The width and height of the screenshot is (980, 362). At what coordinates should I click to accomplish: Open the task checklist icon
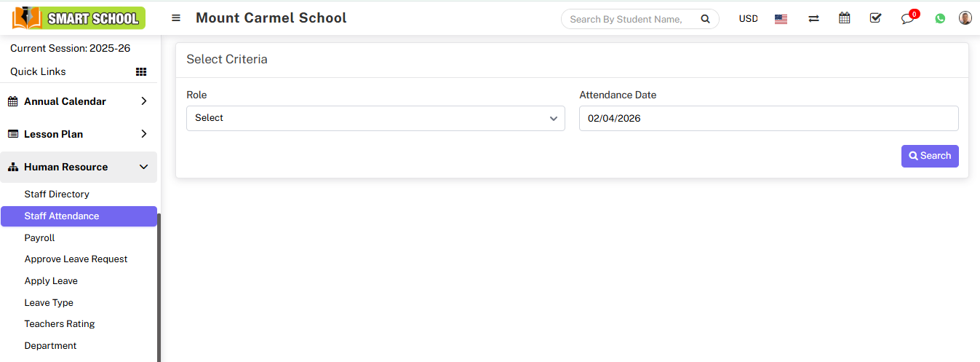pos(875,18)
